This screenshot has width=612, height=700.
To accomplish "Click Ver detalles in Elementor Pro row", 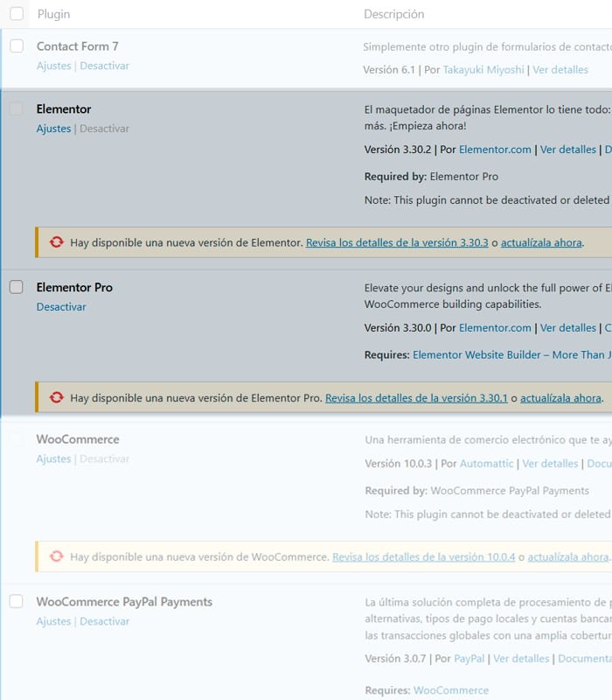I will [567, 327].
